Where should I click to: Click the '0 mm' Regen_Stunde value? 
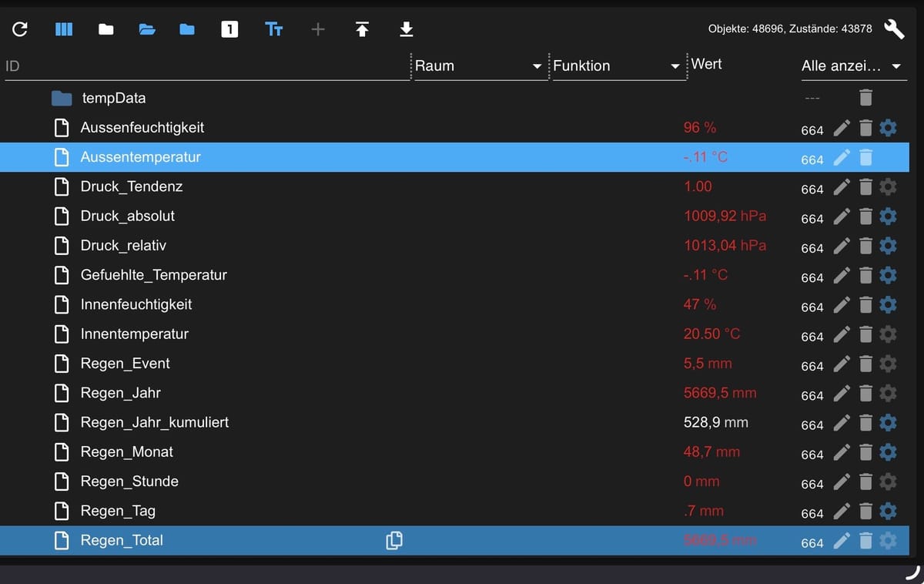[x=701, y=482]
